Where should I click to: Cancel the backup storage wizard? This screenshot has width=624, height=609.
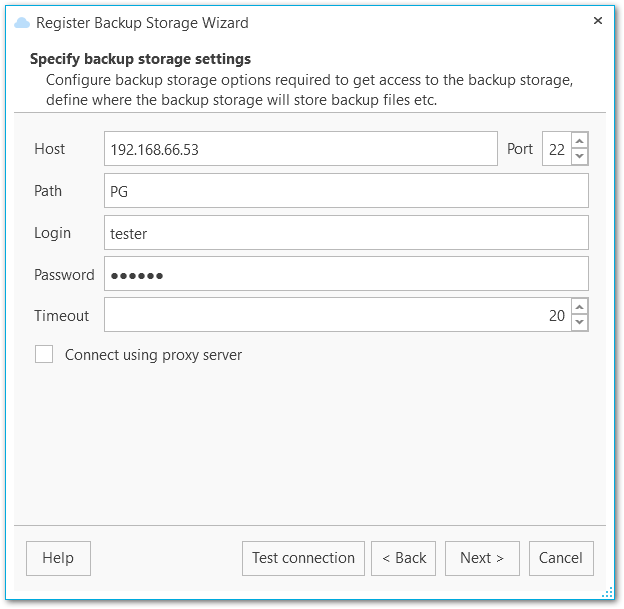(x=561, y=558)
